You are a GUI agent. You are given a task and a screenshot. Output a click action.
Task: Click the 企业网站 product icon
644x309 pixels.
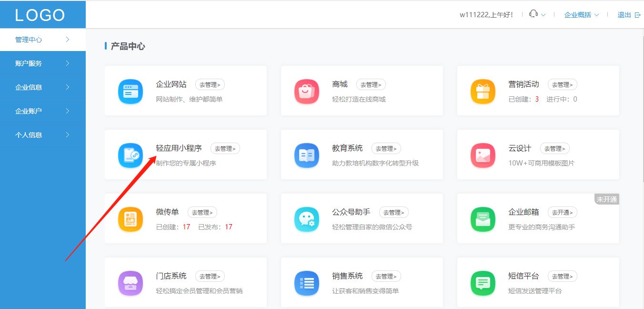[x=131, y=91]
